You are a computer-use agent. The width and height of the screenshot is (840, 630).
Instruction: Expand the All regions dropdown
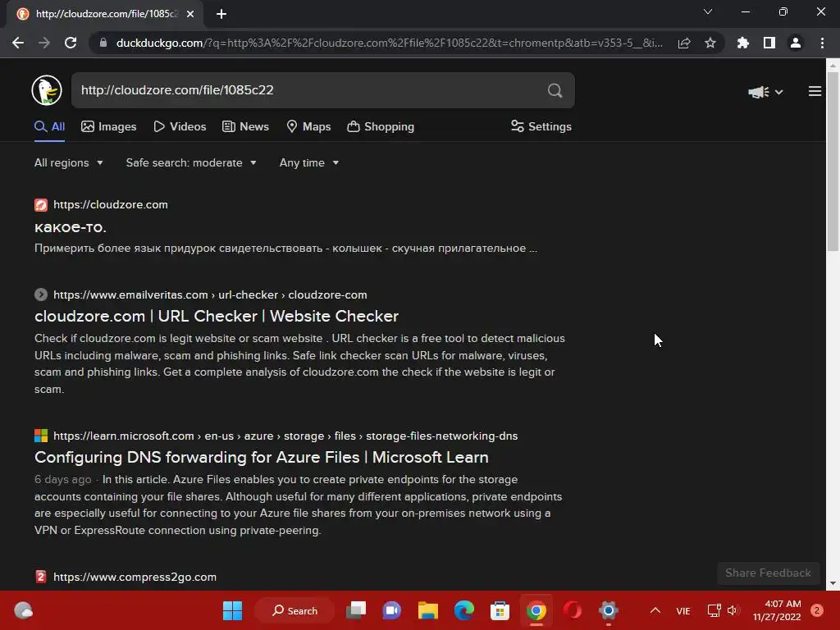click(69, 163)
